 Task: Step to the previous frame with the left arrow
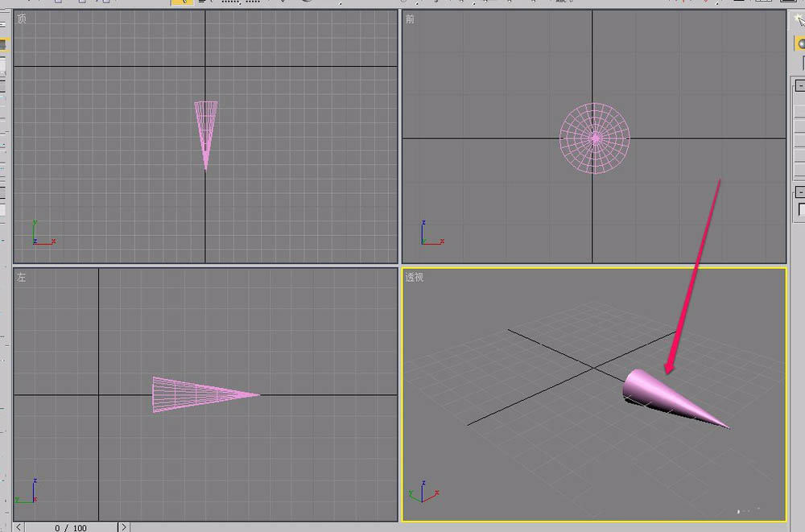coord(19,527)
